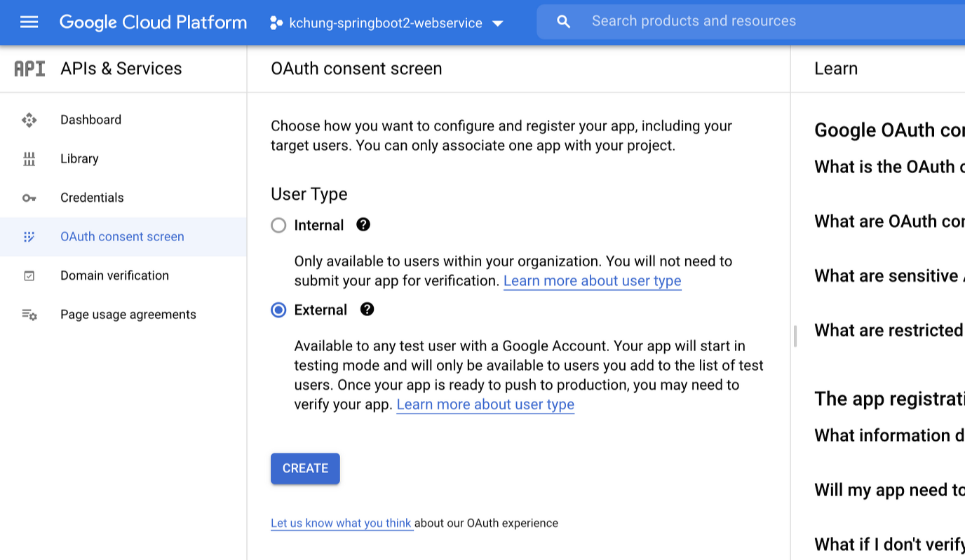This screenshot has height=560, width=965.
Task: Open Credentials page in sidebar
Action: click(x=123, y=198)
